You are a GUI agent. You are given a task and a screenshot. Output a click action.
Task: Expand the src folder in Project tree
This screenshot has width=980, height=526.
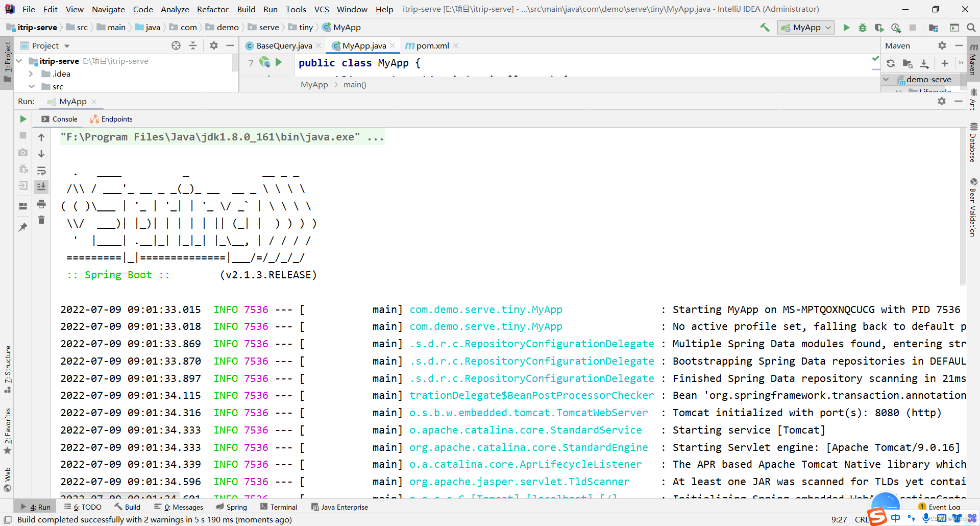pos(32,86)
